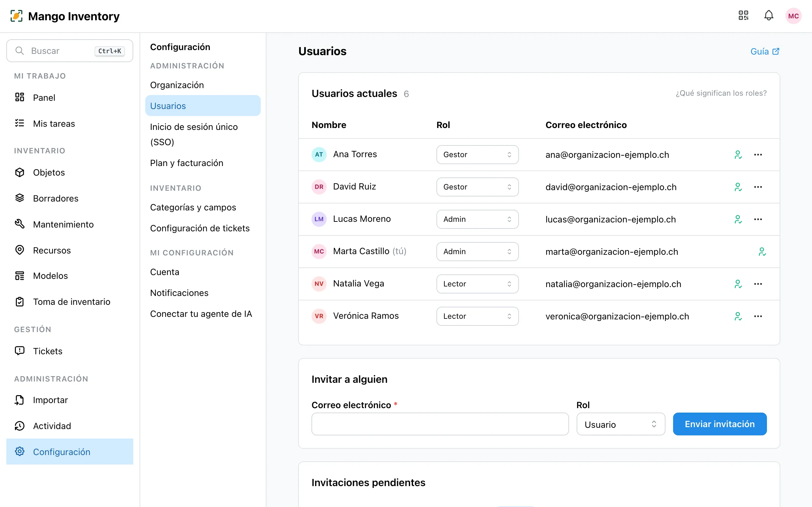This screenshot has height=507, width=812.
Task: Open Ana Torres role dropdown
Action: point(477,155)
